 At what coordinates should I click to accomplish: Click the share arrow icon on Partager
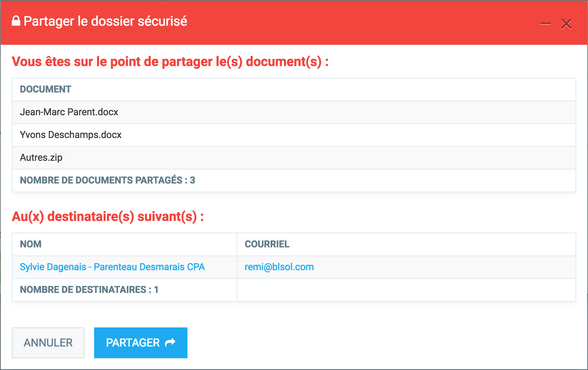point(170,342)
